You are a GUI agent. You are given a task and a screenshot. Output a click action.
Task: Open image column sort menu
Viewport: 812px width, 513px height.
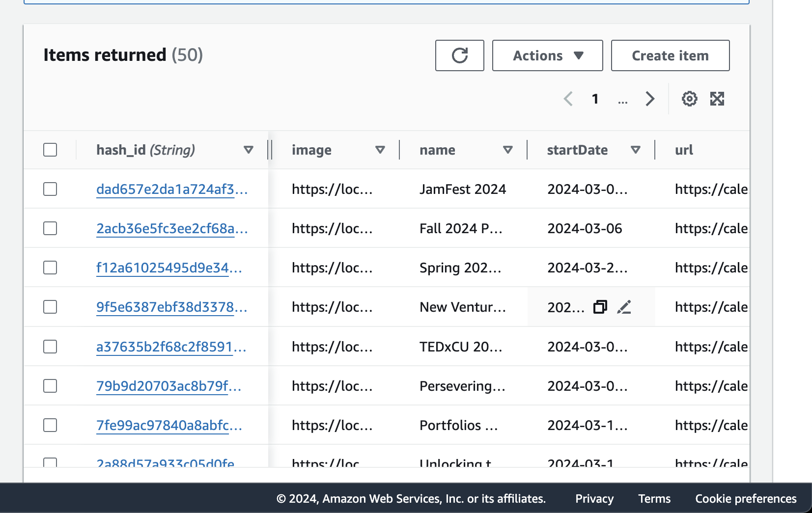[380, 150]
